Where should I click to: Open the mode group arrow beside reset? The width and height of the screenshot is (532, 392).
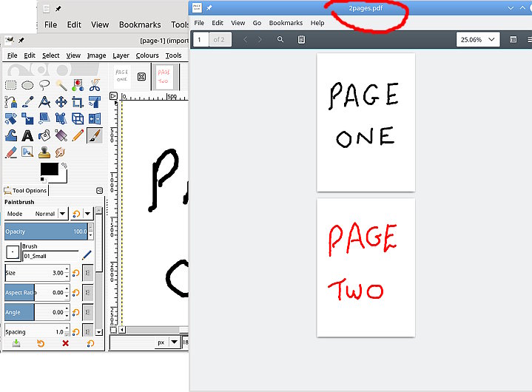[x=87, y=214]
